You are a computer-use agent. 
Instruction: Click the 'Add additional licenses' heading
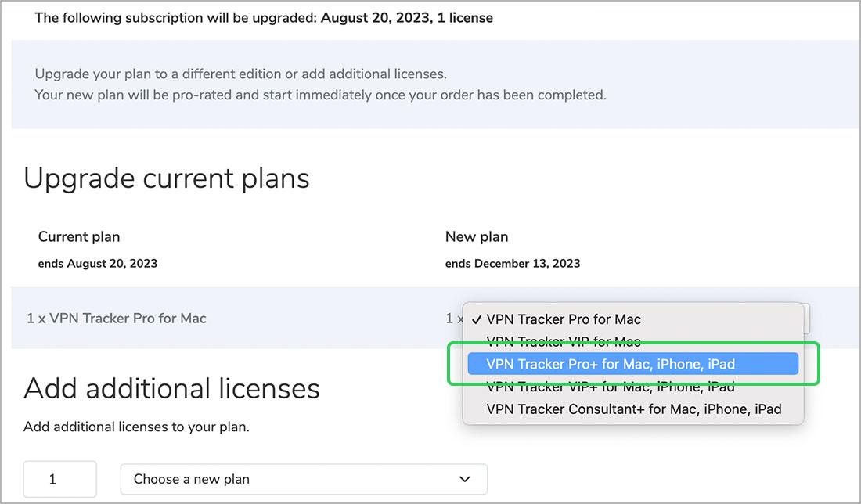point(171,388)
